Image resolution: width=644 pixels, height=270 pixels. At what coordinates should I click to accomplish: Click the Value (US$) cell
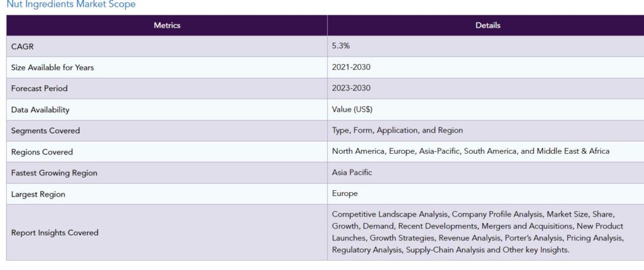(486, 109)
